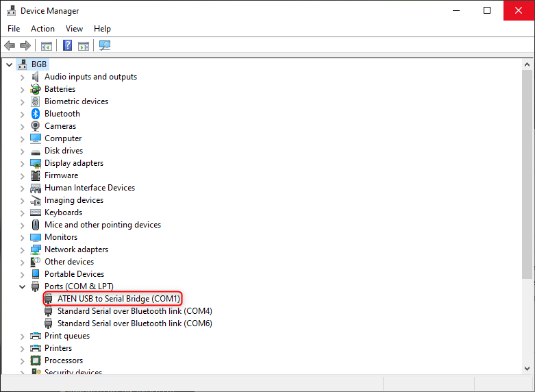Open the Action menu

pos(42,29)
